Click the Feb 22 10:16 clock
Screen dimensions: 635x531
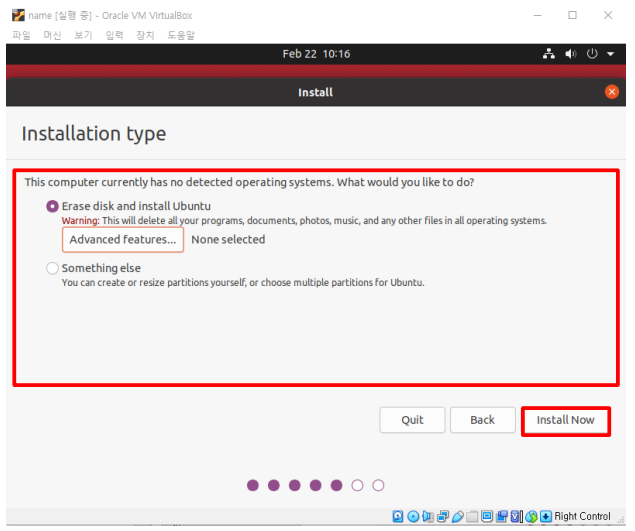316,54
